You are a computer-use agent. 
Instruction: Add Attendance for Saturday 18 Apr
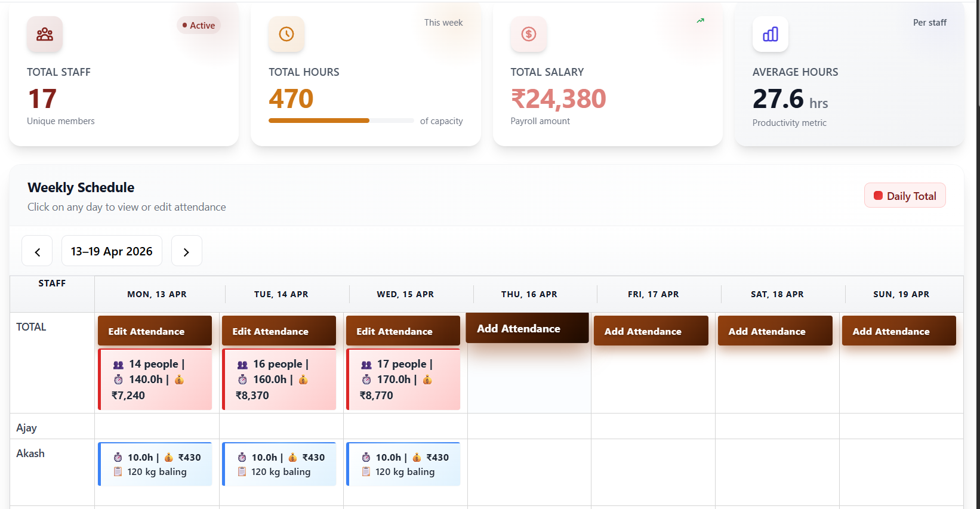775,331
